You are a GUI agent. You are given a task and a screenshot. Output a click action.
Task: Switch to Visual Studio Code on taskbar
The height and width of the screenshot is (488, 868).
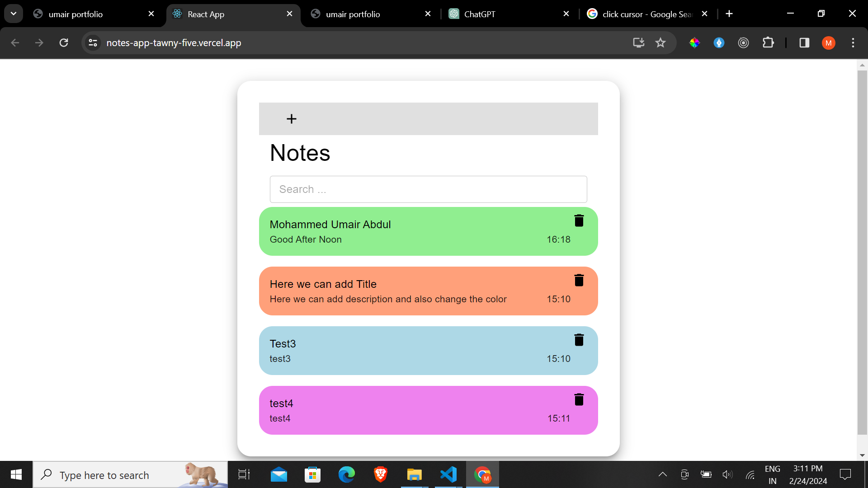coord(448,474)
